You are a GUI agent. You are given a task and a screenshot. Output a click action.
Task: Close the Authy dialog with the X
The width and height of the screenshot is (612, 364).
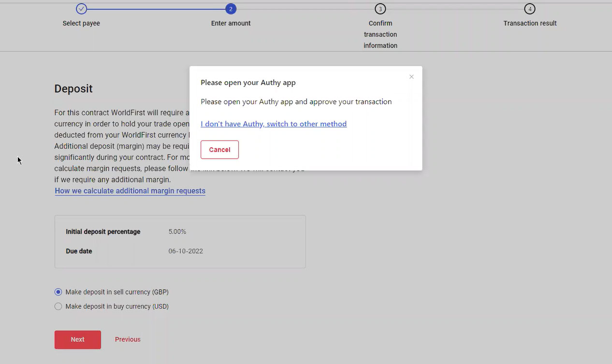411,77
